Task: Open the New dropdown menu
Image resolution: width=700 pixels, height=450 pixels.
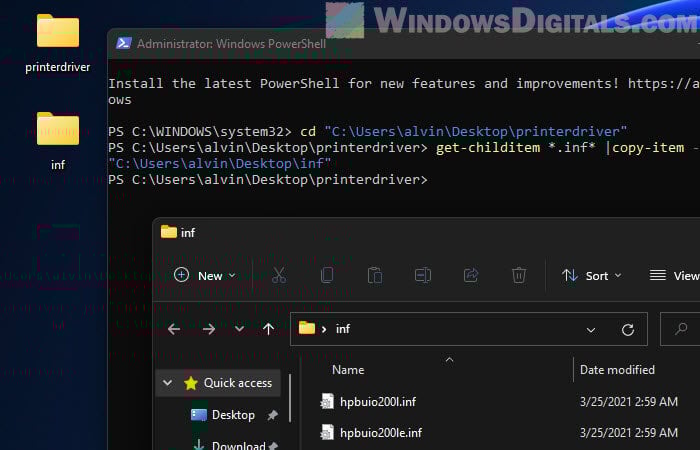Action: click(x=205, y=275)
